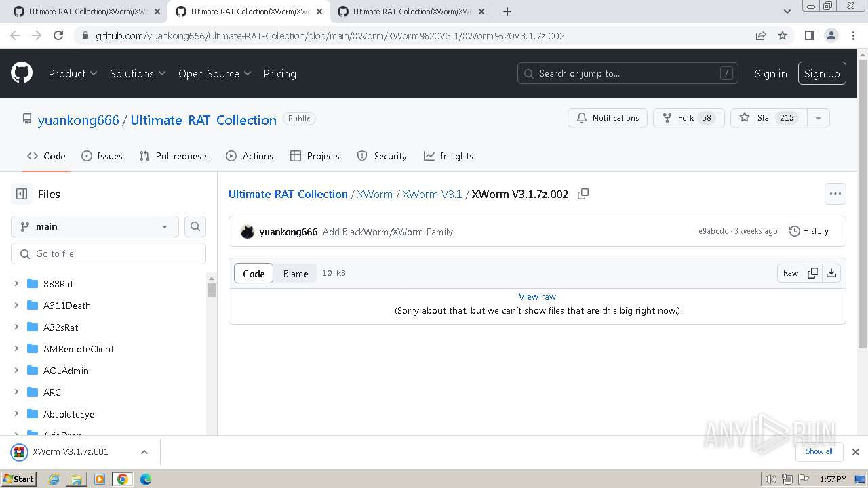Screen dimensions: 868x488
Task: Expand the A32sRat folder
Action: [16, 327]
